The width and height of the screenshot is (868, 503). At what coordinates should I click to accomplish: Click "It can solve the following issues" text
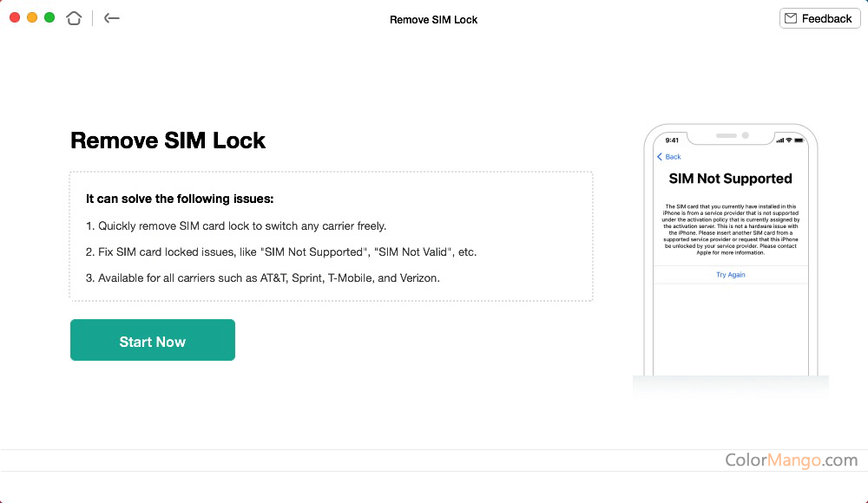180,199
